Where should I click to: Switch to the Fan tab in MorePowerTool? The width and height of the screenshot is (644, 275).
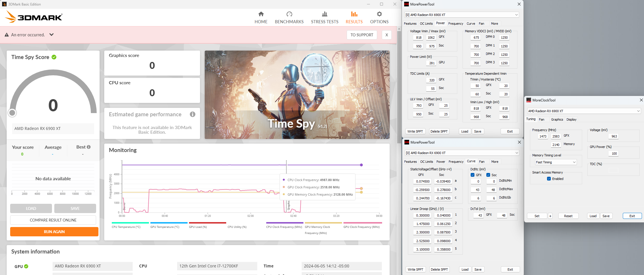point(481,24)
